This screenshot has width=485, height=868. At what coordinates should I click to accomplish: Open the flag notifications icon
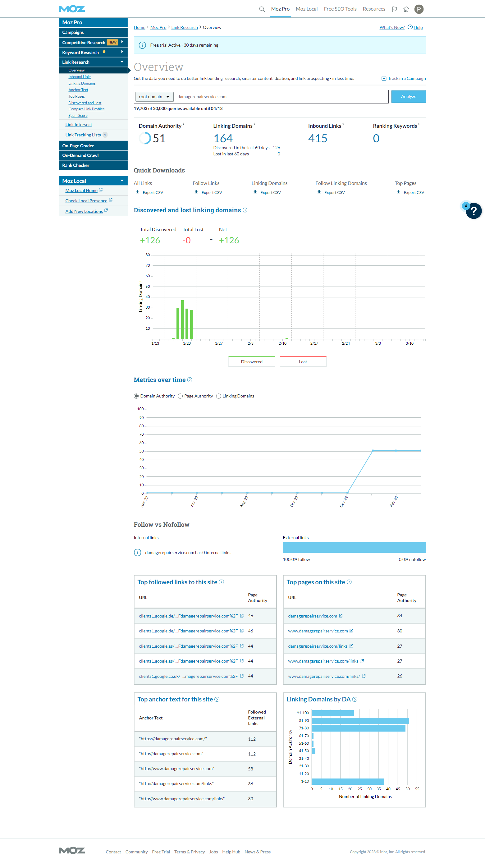click(394, 9)
